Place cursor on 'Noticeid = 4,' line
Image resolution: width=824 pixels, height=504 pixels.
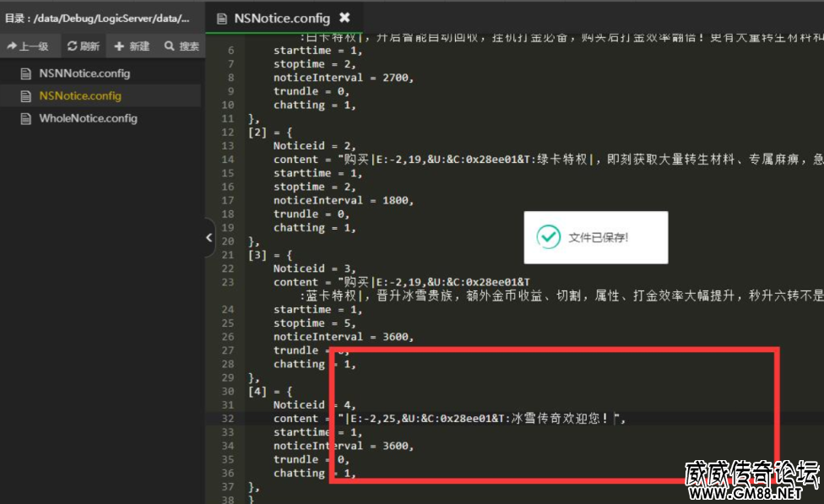pos(314,405)
